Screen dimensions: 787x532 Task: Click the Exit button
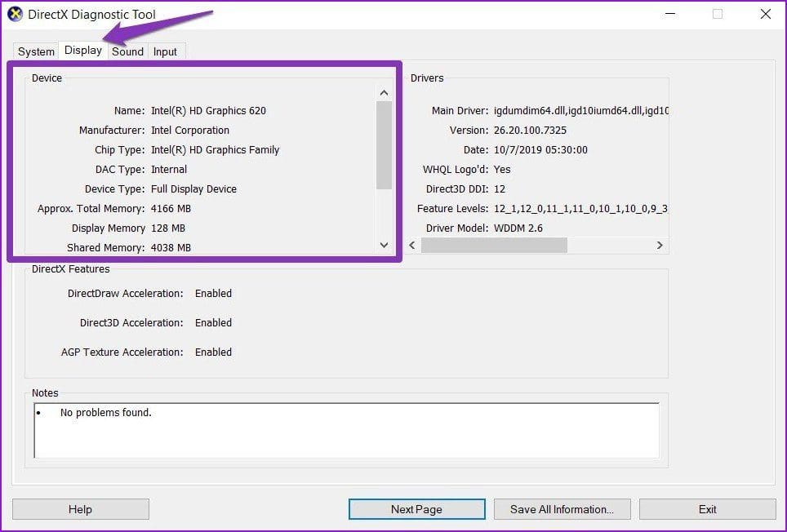(x=708, y=509)
